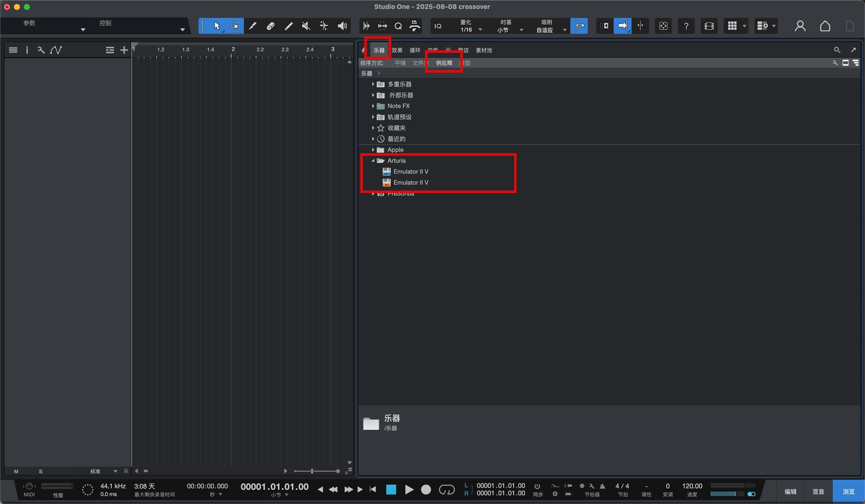Open the 商店 tab in the browser
Screen dimensions: 865x504
coord(463,50)
